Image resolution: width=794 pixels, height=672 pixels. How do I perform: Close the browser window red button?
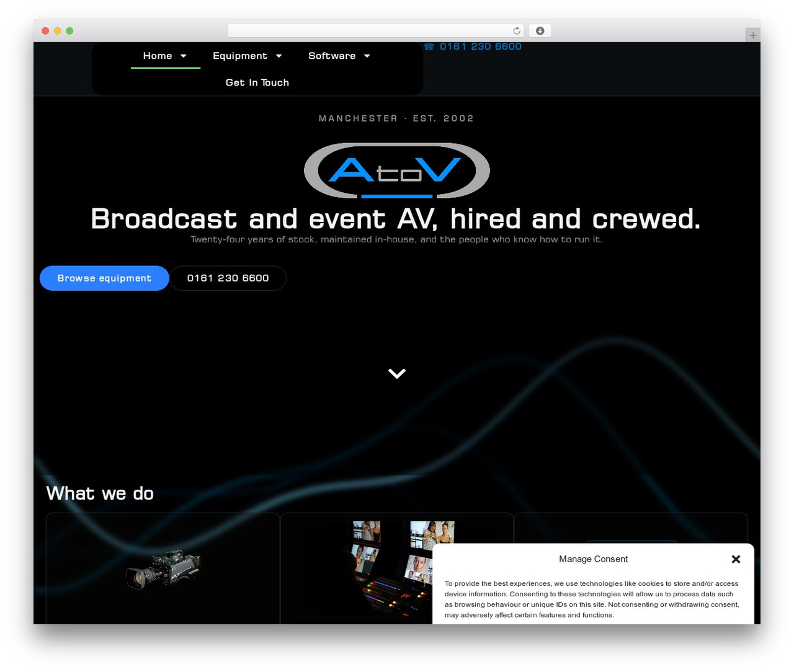45,31
